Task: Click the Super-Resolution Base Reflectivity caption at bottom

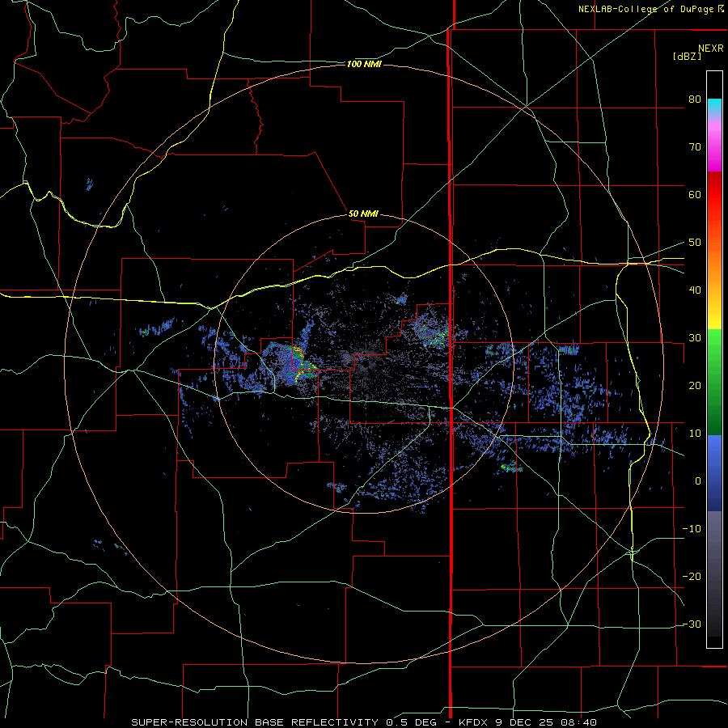Action: 364,722
